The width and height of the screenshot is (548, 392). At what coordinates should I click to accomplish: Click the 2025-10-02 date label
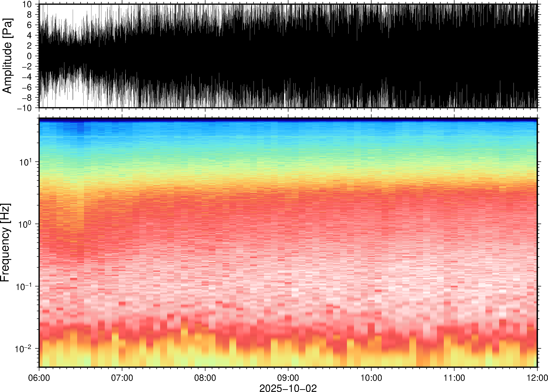pyautogui.click(x=288, y=388)
